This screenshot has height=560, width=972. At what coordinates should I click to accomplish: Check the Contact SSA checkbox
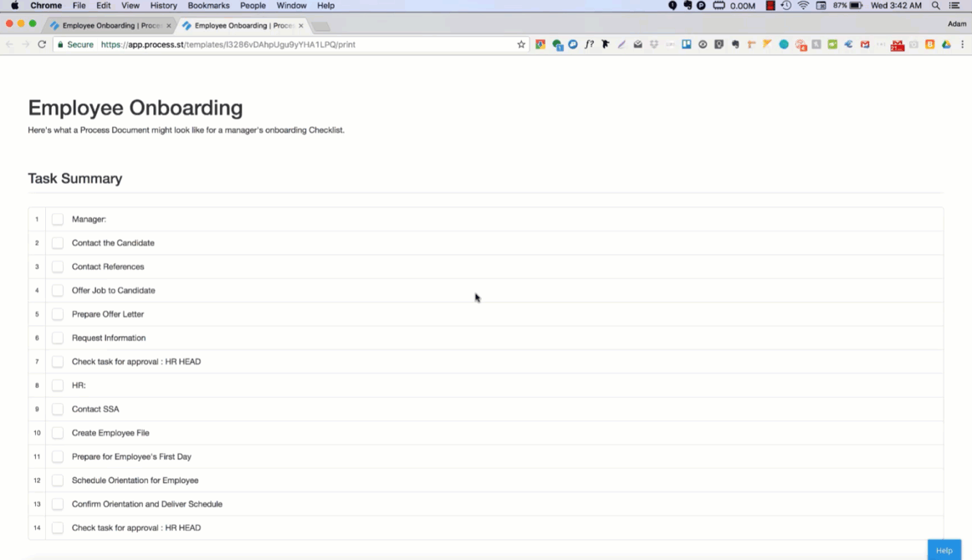tap(58, 409)
